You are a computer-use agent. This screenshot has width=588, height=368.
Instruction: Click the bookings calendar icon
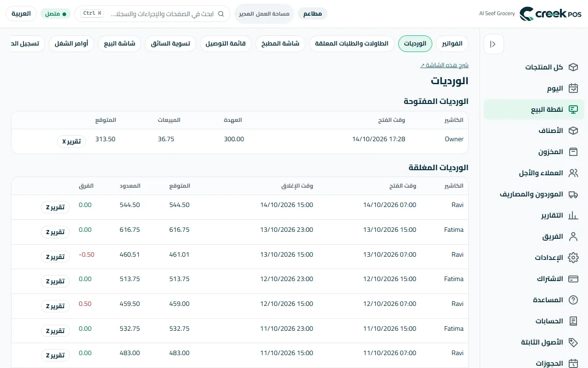tap(573, 363)
